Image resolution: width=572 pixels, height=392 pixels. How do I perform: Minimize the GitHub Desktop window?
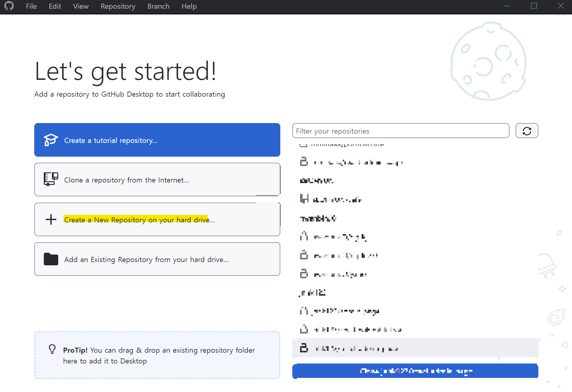pyautogui.click(x=507, y=6)
